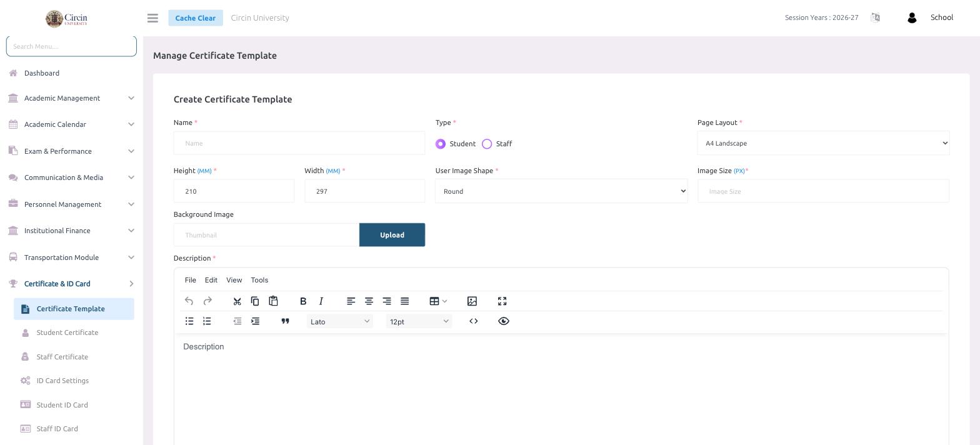Viewport: 980px width, 445px height.
Task: Toggle Bold formatting
Action: [303, 301]
